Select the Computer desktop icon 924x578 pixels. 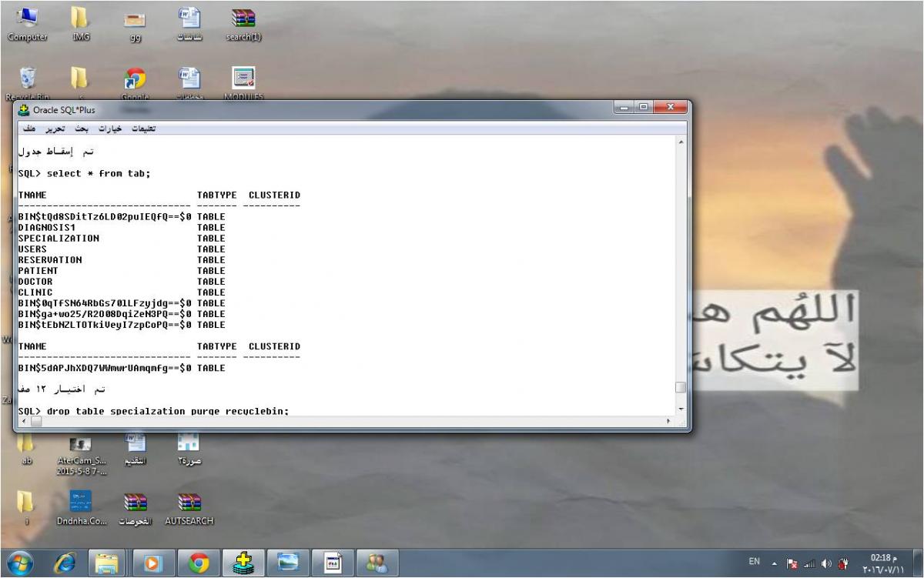pyautogui.click(x=27, y=24)
